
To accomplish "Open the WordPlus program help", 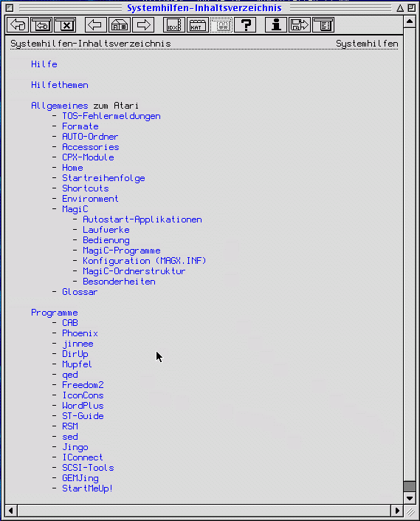I will tap(83, 406).
